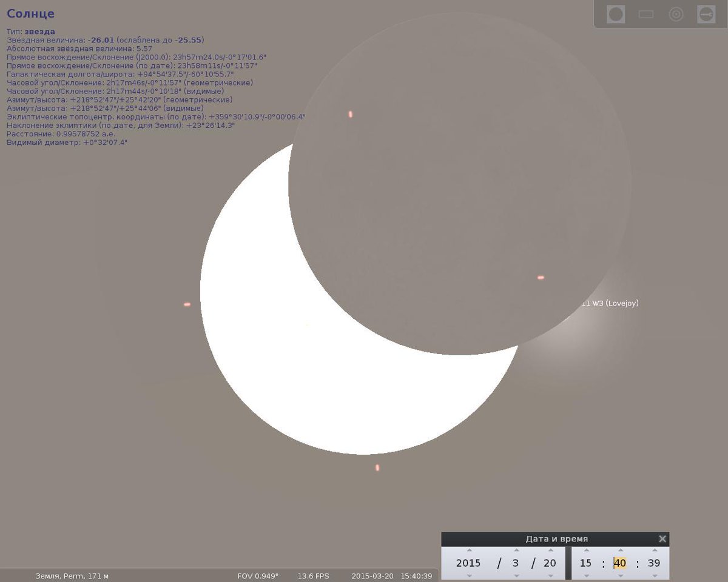728x582 pixels.
Task: Click the Солнце object title
Action: (x=30, y=13)
